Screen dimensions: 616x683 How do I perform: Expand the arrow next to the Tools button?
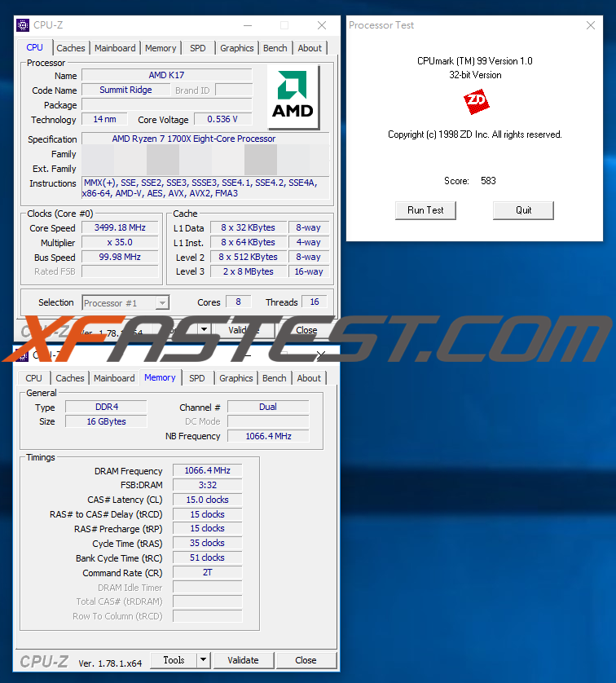click(204, 660)
